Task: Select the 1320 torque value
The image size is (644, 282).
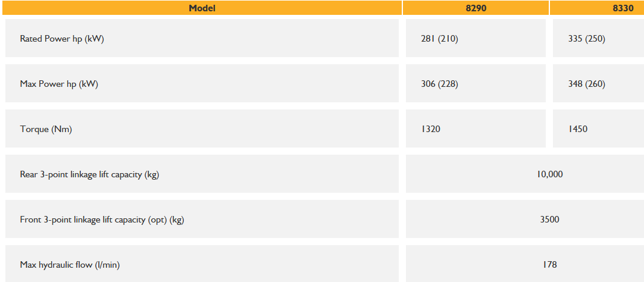Action: tap(430, 129)
